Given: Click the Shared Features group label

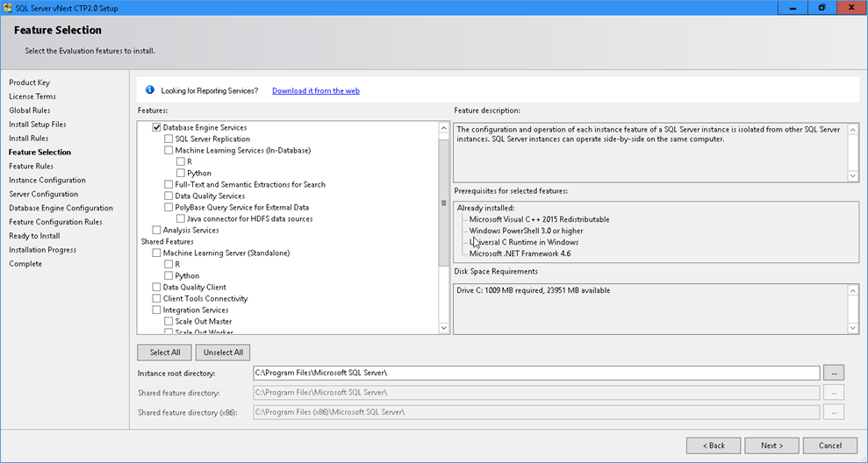Looking at the screenshot, I should (x=167, y=242).
